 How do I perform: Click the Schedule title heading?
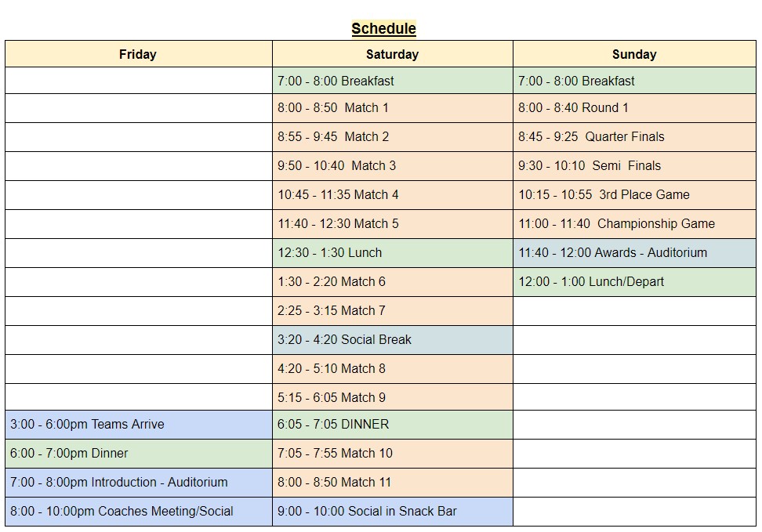[x=383, y=28]
